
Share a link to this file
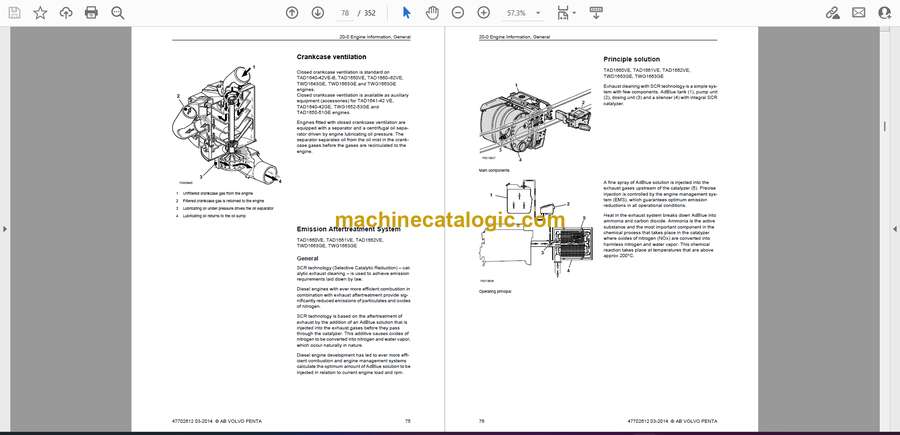[x=833, y=13]
